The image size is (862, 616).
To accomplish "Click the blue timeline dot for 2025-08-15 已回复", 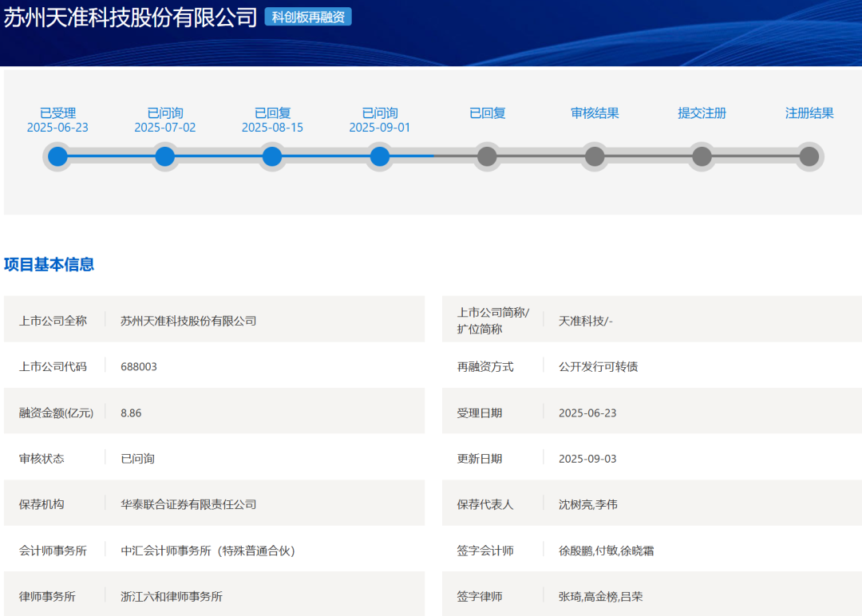I will [x=272, y=156].
